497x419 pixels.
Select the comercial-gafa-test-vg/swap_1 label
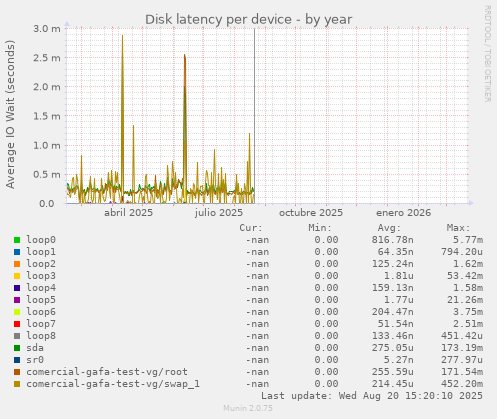pyautogui.click(x=113, y=384)
